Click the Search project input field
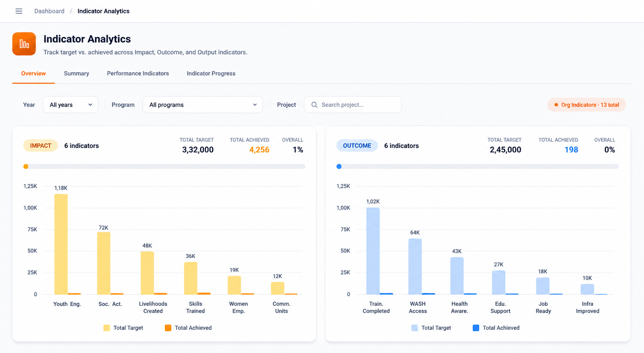Viewport: 644px width, 353px height. point(353,105)
